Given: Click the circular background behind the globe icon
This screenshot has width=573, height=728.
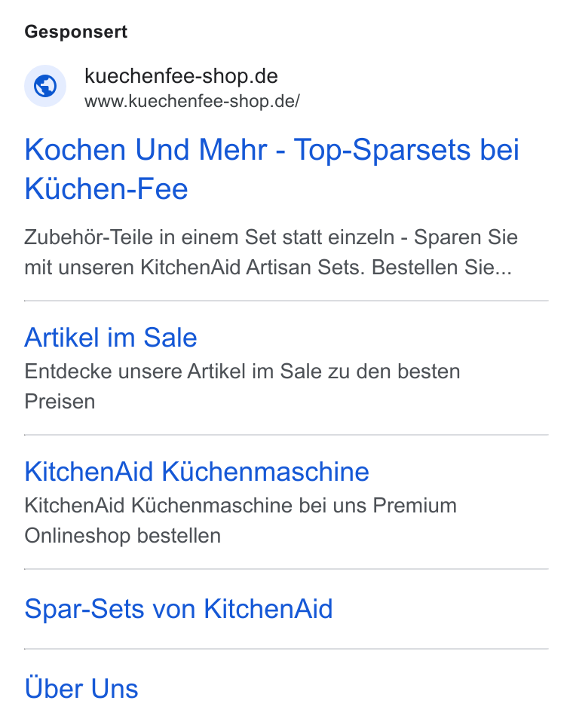Looking at the screenshot, I should [45, 86].
